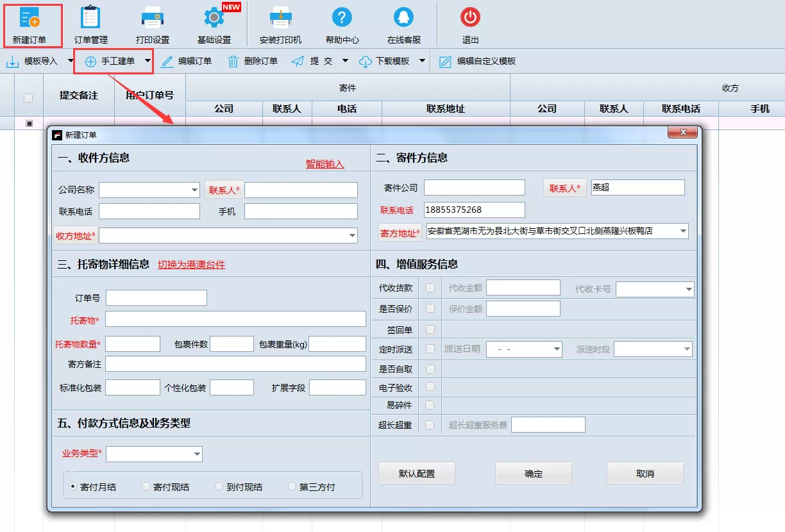Expand the 模板导入 dropdown arrow
The width and height of the screenshot is (785, 532).
(70, 62)
